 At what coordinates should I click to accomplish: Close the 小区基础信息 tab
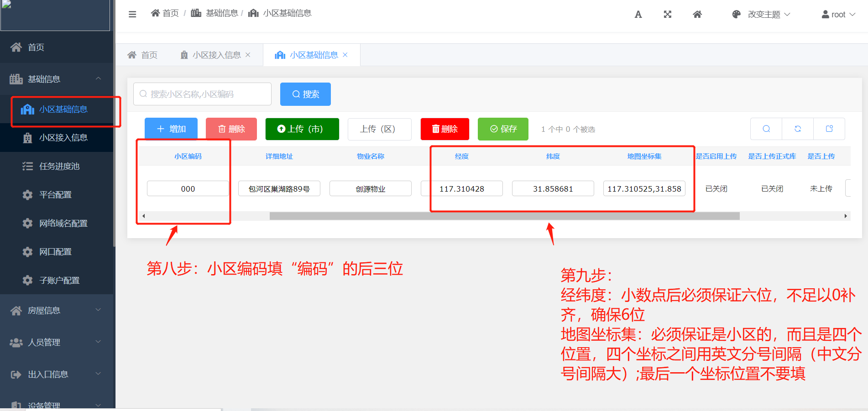[x=345, y=55]
